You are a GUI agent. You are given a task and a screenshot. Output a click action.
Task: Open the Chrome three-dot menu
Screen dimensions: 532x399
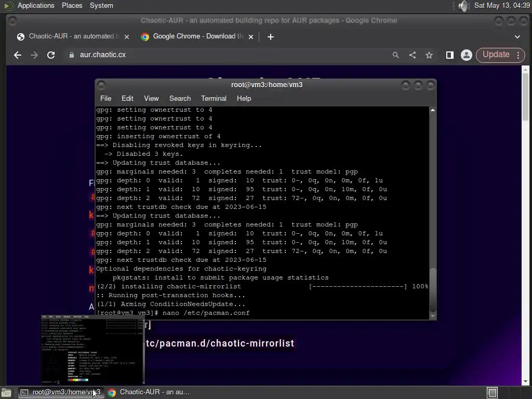tap(518, 55)
